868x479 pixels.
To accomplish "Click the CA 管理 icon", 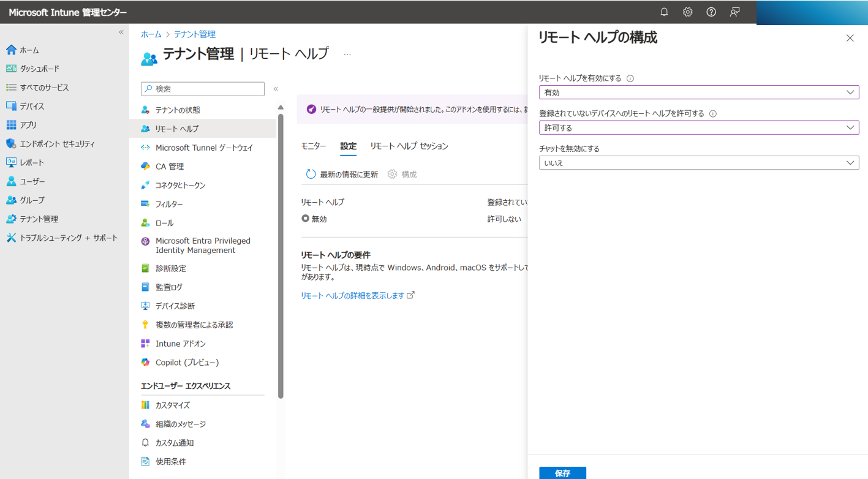I will (x=145, y=167).
